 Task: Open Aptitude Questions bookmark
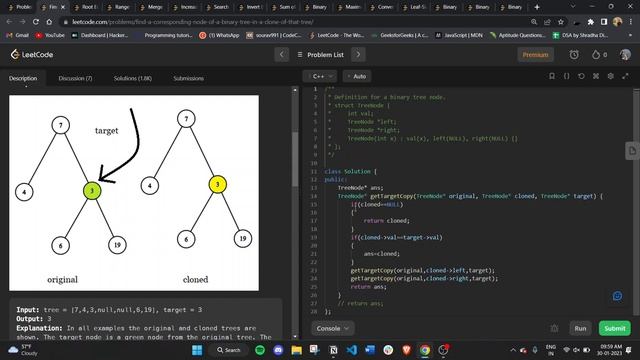tap(518, 36)
